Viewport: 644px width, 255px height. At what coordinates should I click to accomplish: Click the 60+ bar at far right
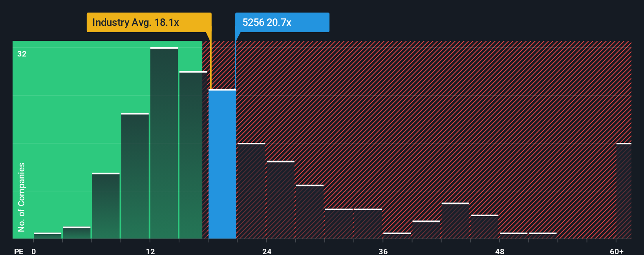(624, 191)
